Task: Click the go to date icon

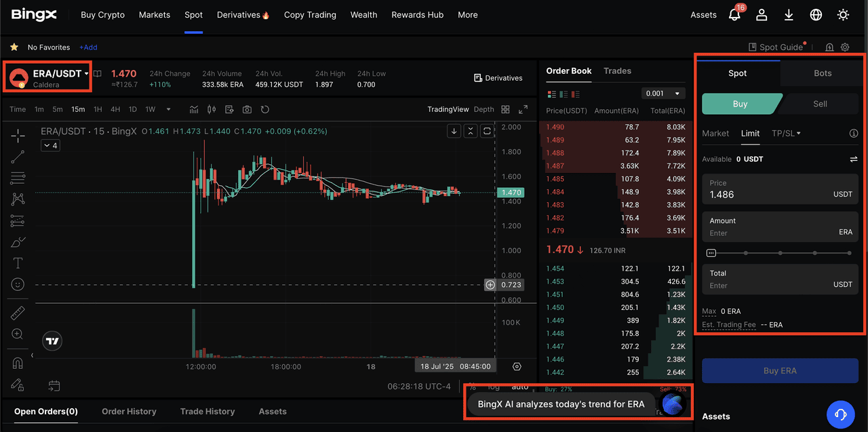Action: (x=54, y=386)
